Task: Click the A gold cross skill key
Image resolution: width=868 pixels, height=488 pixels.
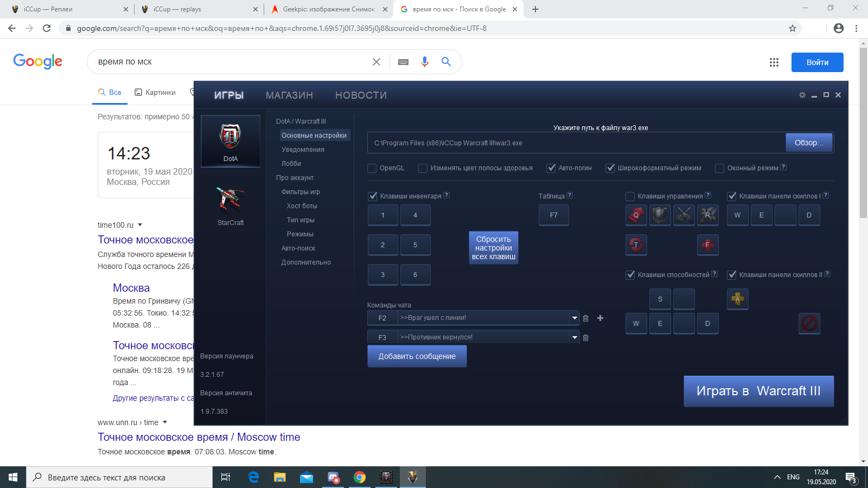Action: [737, 299]
